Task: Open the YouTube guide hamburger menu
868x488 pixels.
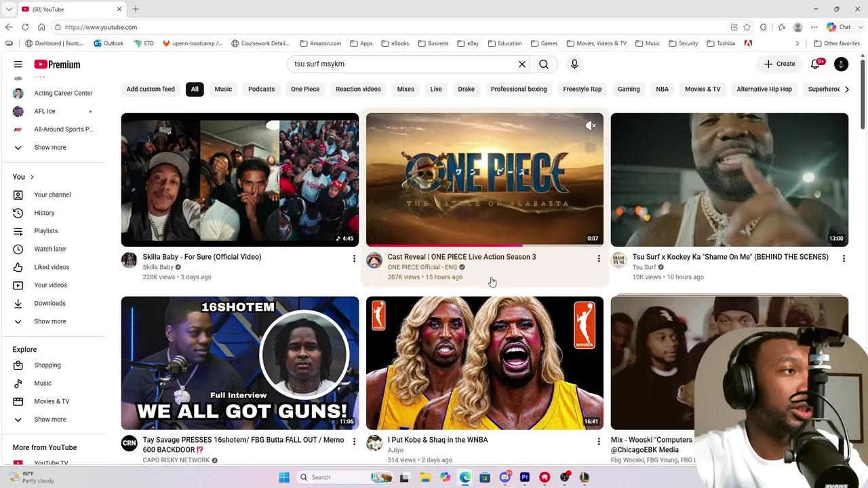Action: (18, 64)
